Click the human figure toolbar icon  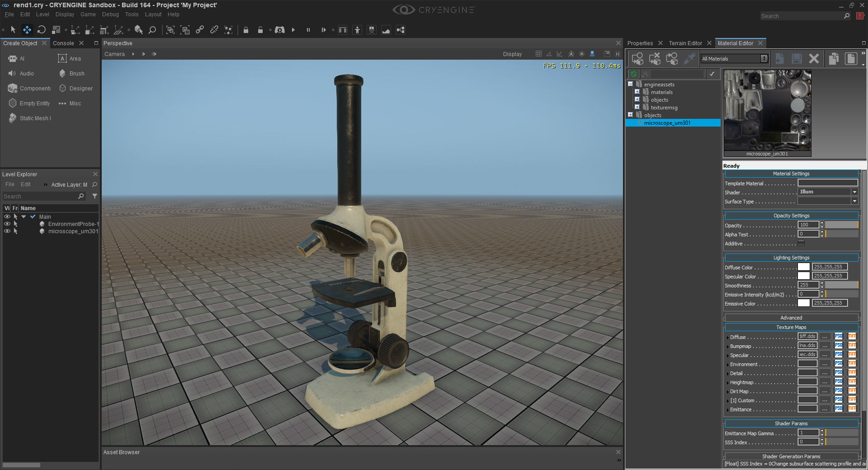(357, 30)
